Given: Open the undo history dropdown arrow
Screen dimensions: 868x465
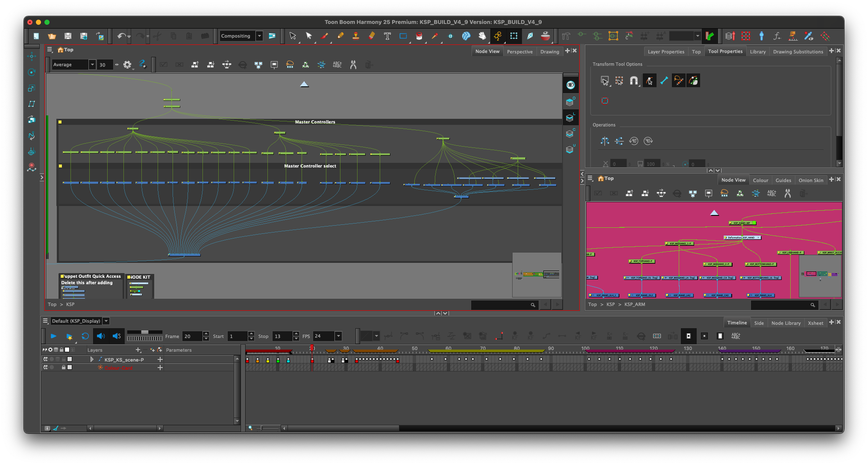Looking at the screenshot, I should point(129,37).
